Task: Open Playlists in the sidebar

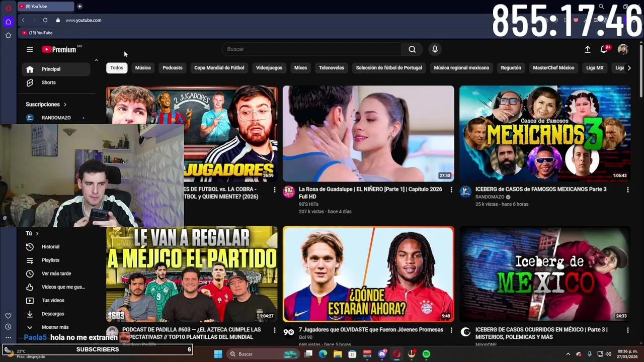Action: point(56,260)
